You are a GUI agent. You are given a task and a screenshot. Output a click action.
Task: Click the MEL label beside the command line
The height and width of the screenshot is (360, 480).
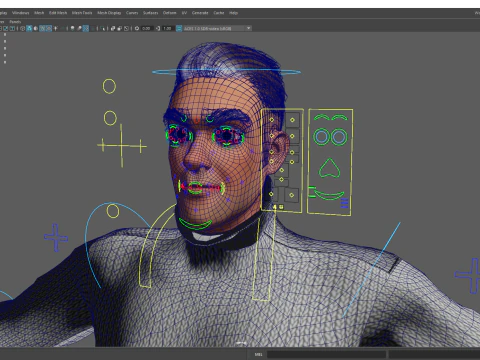(x=258, y=354)
